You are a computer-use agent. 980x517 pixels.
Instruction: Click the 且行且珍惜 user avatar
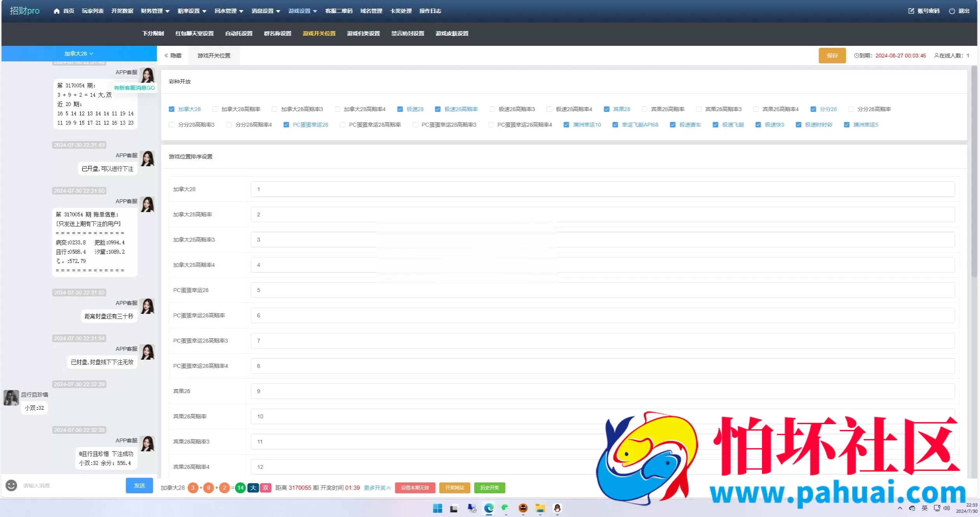11,397
